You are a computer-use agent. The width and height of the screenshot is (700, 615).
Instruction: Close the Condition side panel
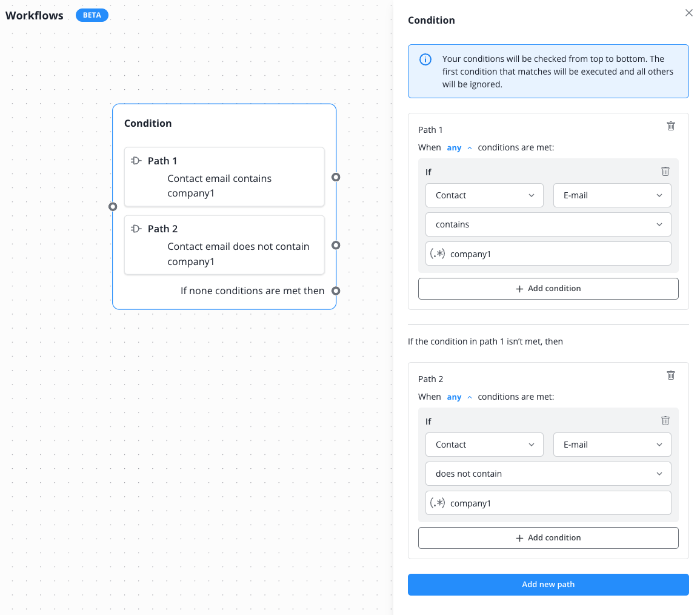pyautogui.click(x=688, y=13)
